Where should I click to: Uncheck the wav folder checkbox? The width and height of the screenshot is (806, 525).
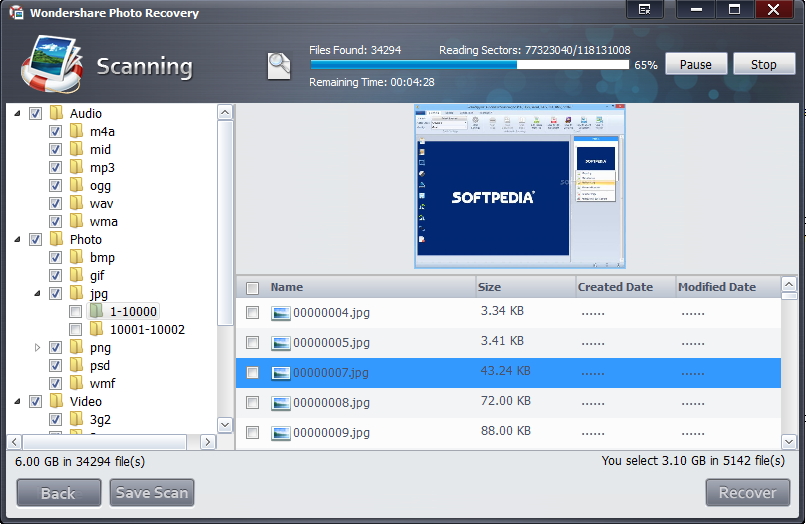(x=56, y=204)
